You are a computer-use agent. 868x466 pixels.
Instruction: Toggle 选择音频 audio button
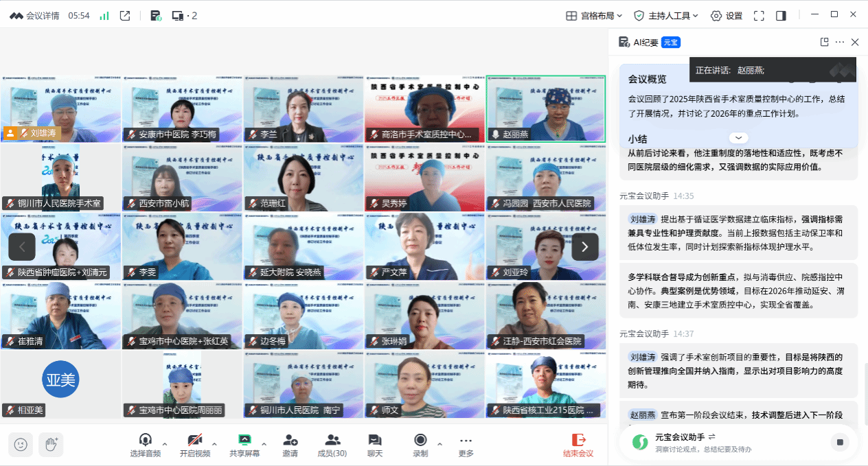(145, 445)
